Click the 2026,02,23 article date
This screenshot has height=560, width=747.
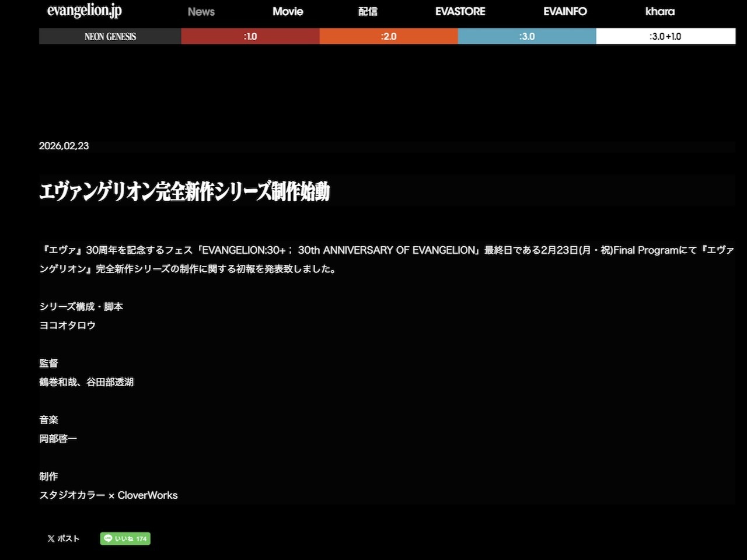click(x=64, y=146)
